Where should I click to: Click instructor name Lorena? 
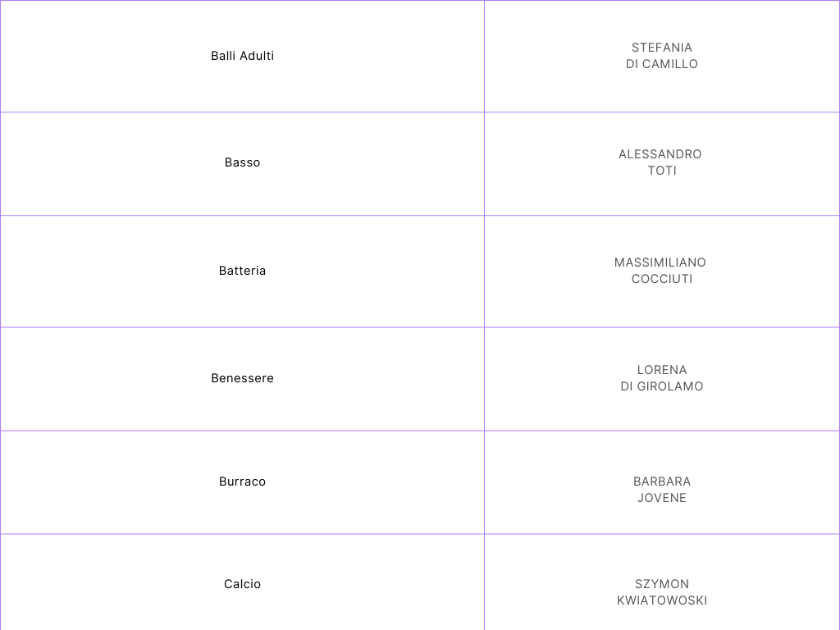[x=662, y=370]
